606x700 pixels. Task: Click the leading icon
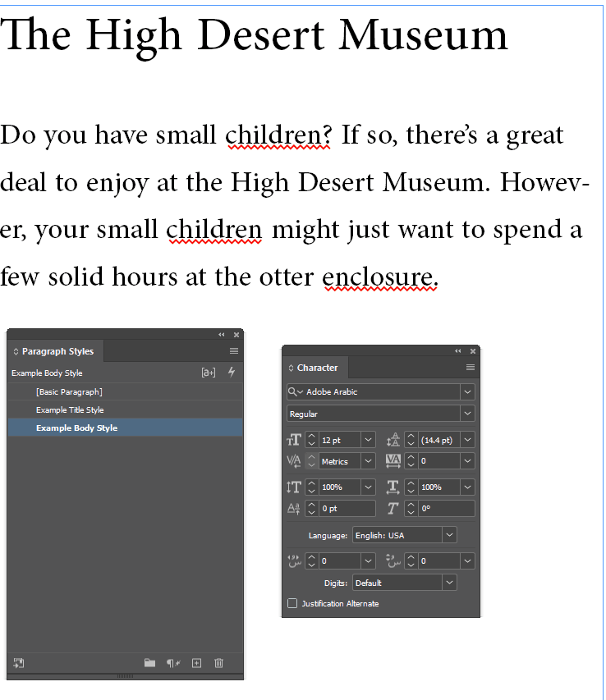point(393,440)
